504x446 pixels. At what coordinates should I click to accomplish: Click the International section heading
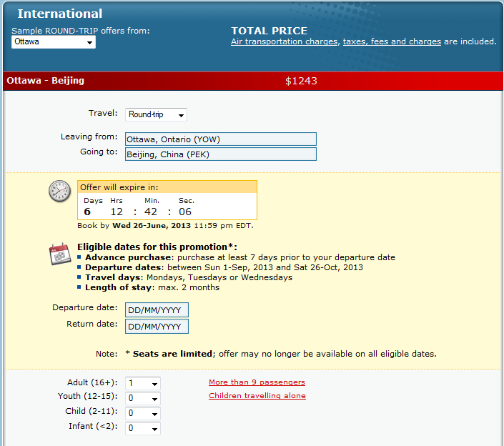(60, 14)
